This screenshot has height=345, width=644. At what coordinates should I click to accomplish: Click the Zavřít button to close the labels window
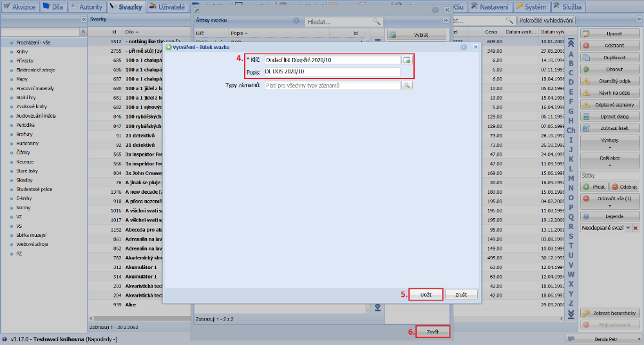pos(431,331)
